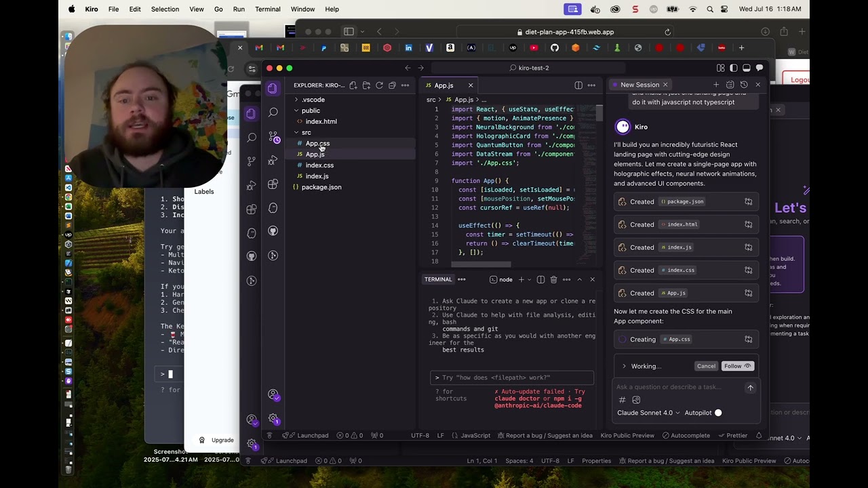Open Accounts icon in front Kiro activity bar
The image size is (868, 488).
click(x=273, y=394)
